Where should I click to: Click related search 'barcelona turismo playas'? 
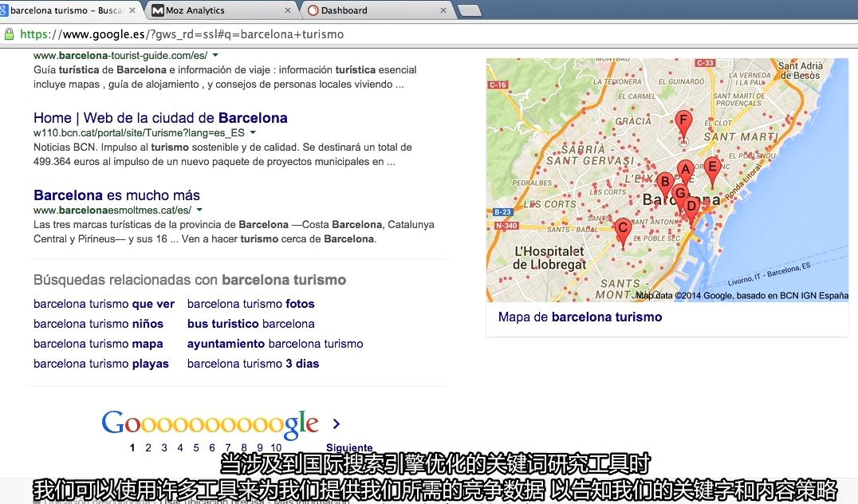coord(101,364)
